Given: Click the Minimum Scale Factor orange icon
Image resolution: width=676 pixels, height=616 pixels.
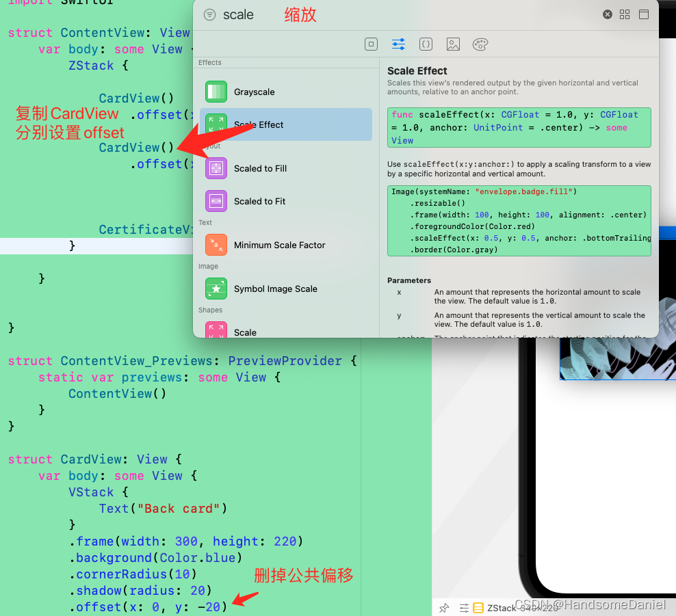Looking at the screenshot, I should (216, 245).
